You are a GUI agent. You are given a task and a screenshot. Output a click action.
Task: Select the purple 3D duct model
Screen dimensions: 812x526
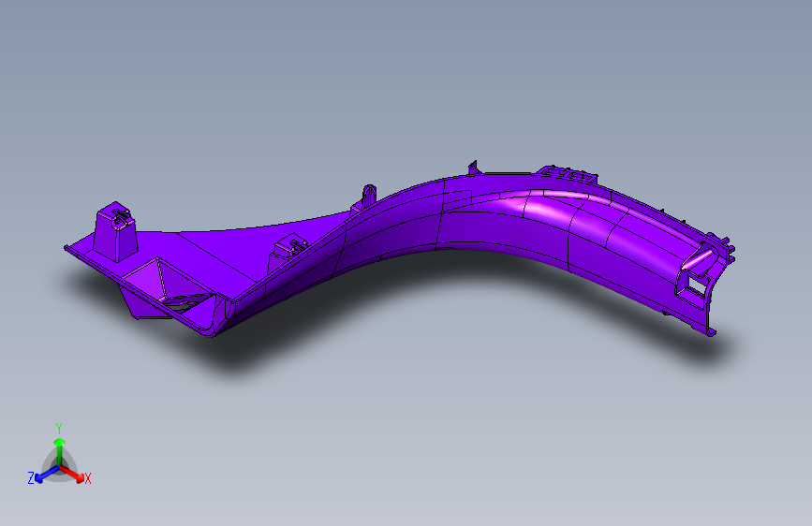pyautogui.click(x=399, y=250)
